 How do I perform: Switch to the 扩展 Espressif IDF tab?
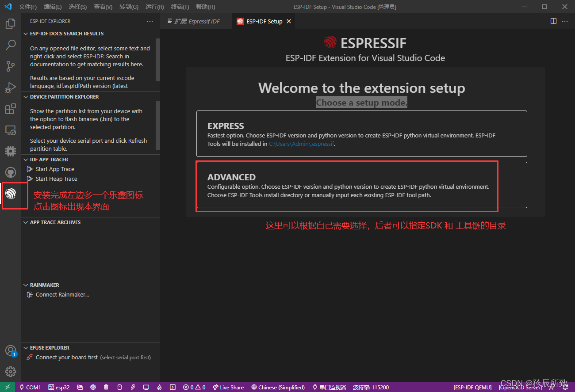pyautogui.click(x=196, y=21)
